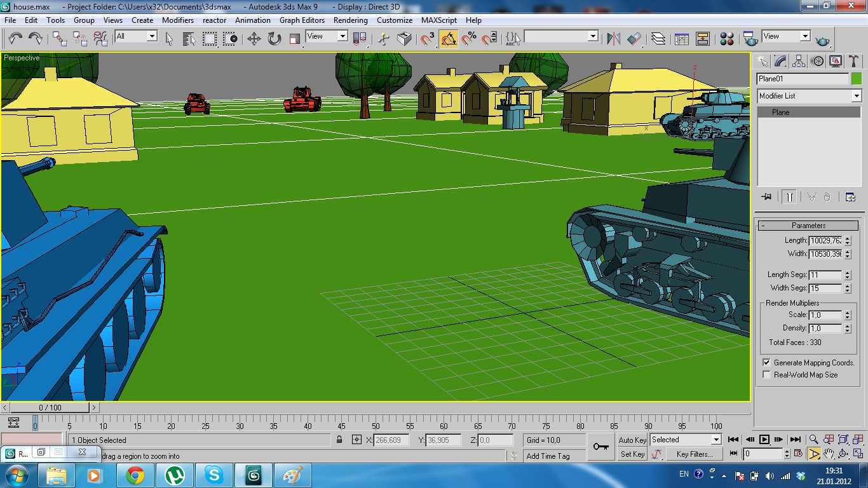The height and width of the screenshot is (488, 868).
Task: Toggle Auto Key animation mode
Action: 632,440
